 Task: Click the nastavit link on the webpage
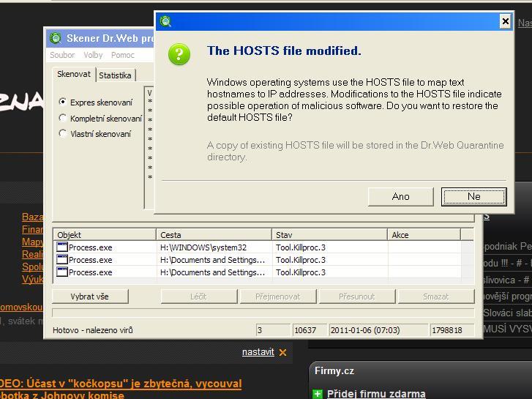[x=258, y=352]
